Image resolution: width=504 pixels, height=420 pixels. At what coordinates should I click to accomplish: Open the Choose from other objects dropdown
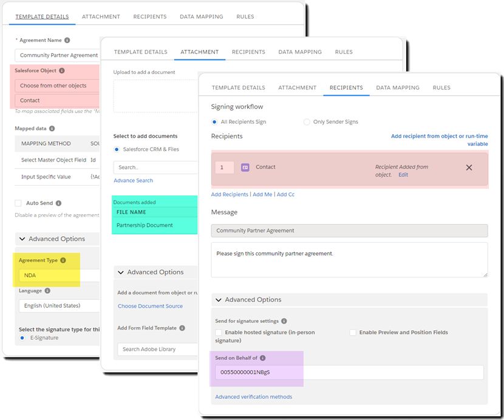tap(57, 86)
